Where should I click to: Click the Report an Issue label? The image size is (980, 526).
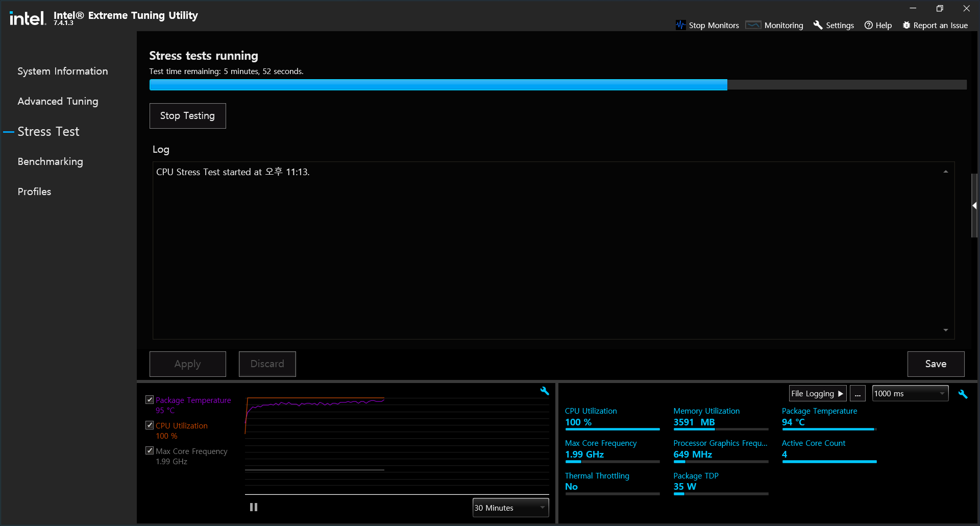click(940, 25)
